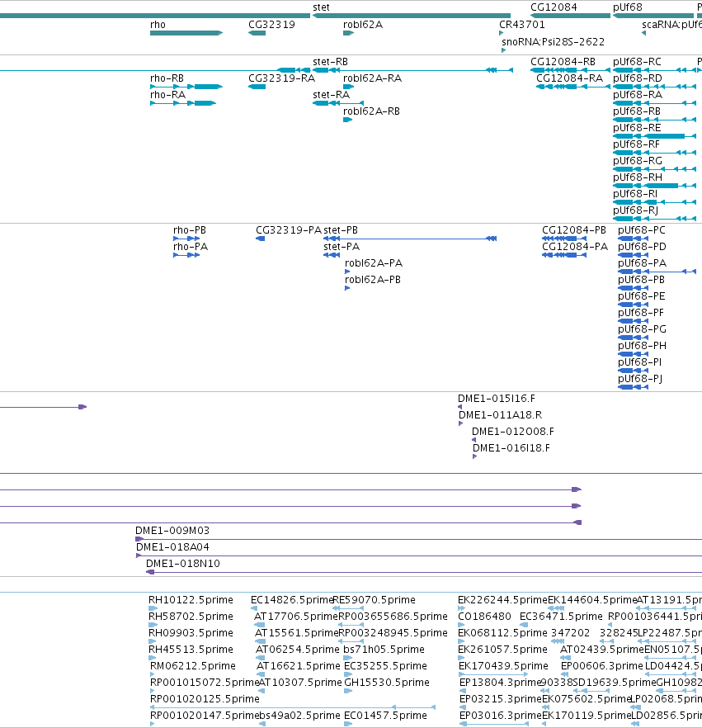Select the stet-PB protein label

[x=341, y=230]
